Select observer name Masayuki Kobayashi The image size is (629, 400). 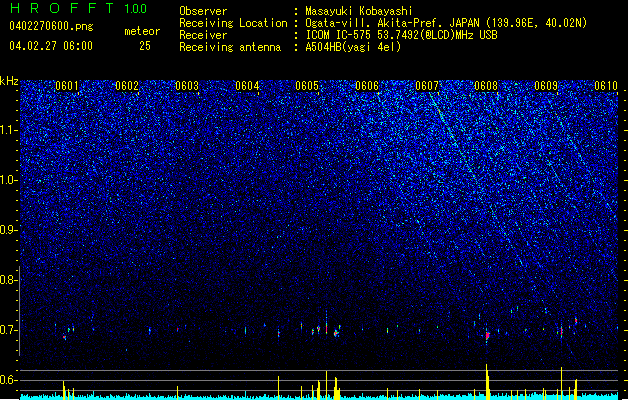tap(359, 11)
